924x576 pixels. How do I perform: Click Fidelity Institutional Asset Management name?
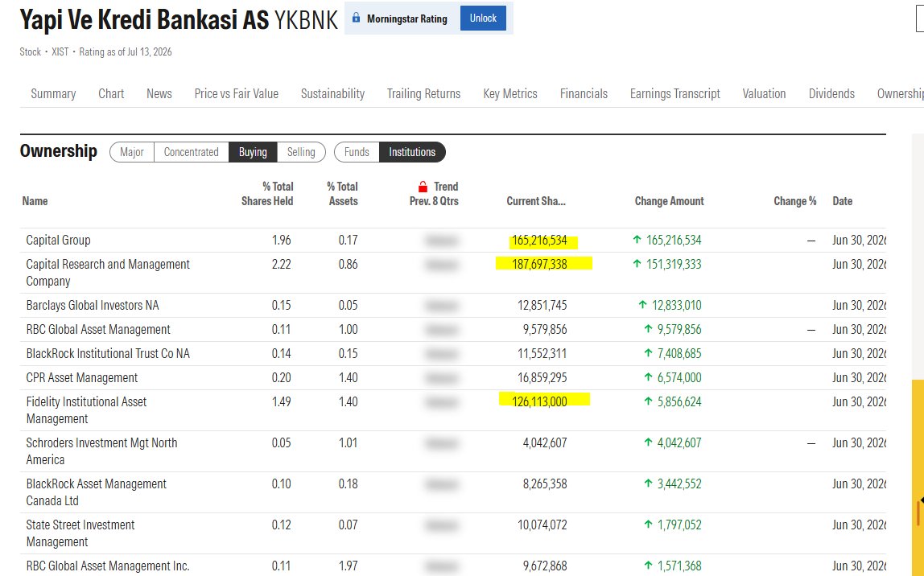point(86,410)
